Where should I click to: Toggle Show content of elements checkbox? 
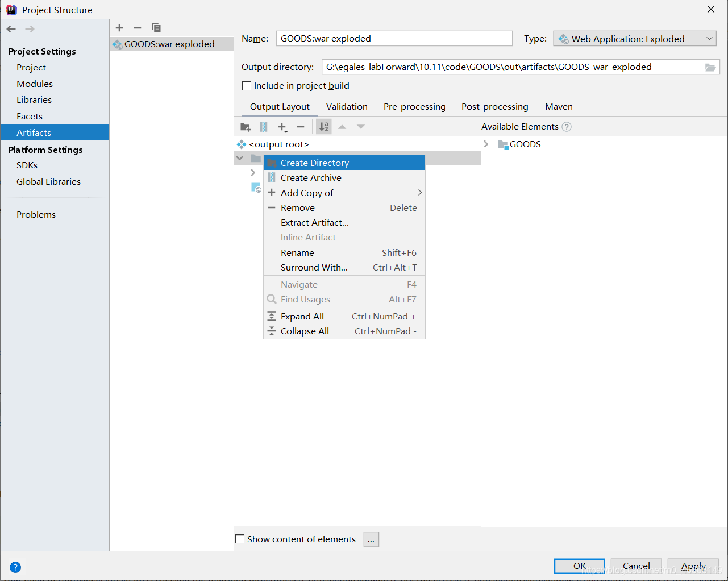tap(240, 539)
